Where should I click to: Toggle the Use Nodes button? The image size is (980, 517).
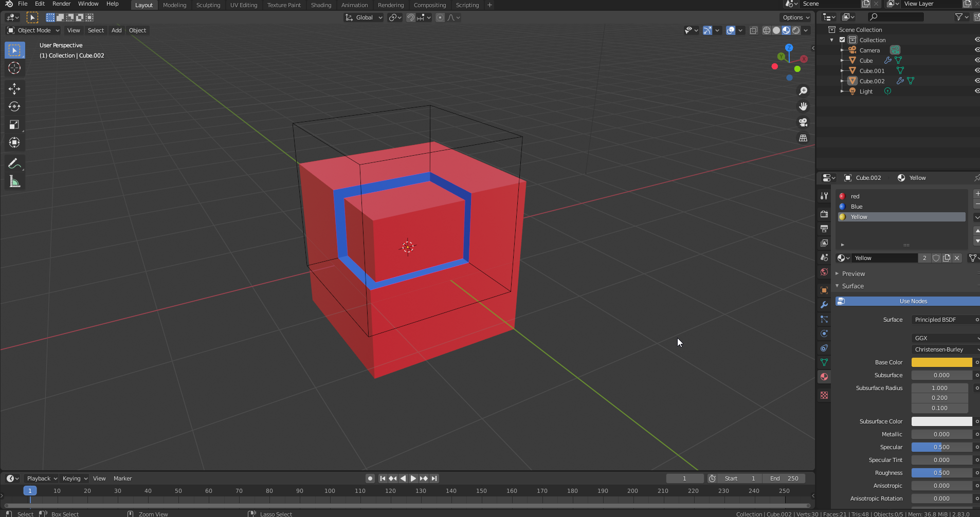click(908, 301)
